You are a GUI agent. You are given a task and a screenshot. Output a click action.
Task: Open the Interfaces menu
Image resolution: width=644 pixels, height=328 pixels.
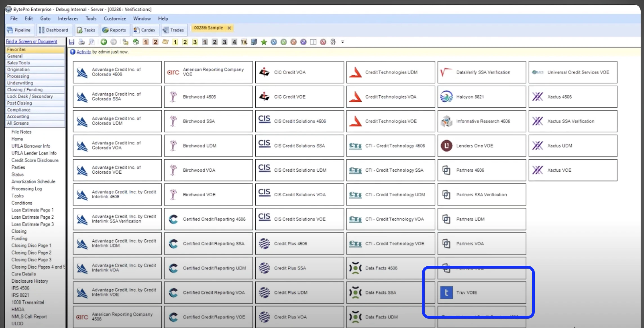pyautogui.click(x=68, y=19)
